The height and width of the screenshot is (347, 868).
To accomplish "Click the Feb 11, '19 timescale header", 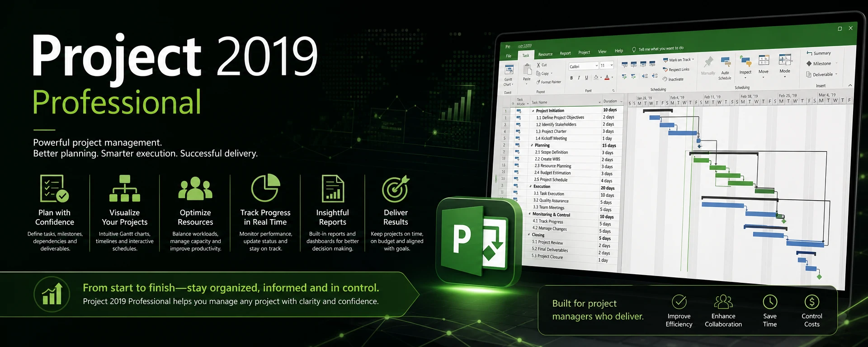I will point(712,97).
